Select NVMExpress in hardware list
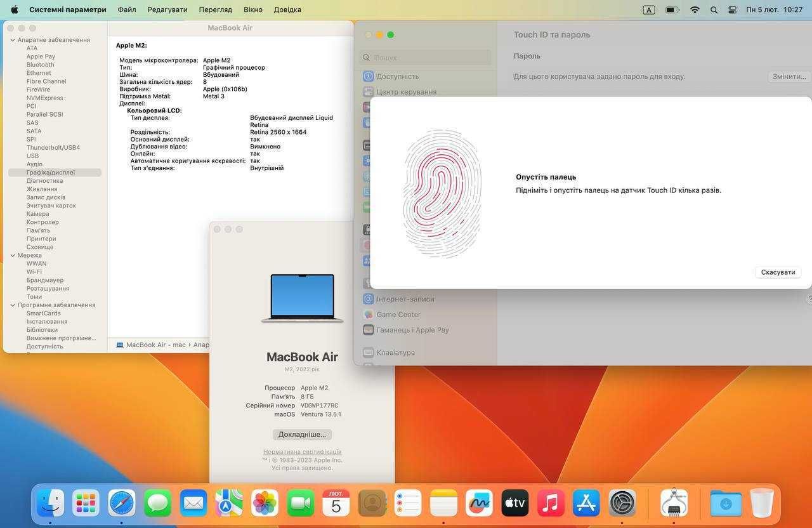 pos(44,98)
